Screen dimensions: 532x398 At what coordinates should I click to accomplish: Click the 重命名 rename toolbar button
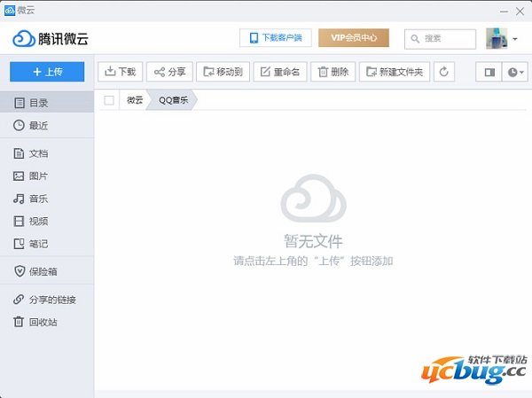[280, 72]
